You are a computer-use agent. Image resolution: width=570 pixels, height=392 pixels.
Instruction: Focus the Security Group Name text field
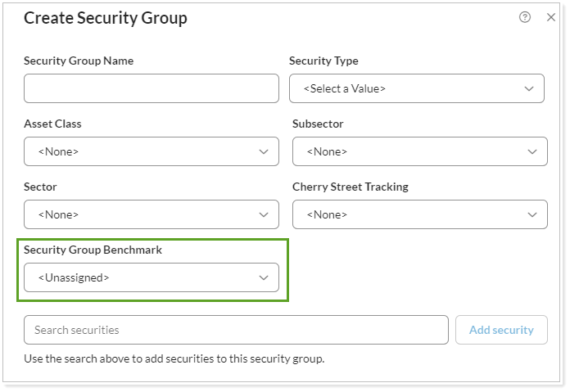[152, 88]
